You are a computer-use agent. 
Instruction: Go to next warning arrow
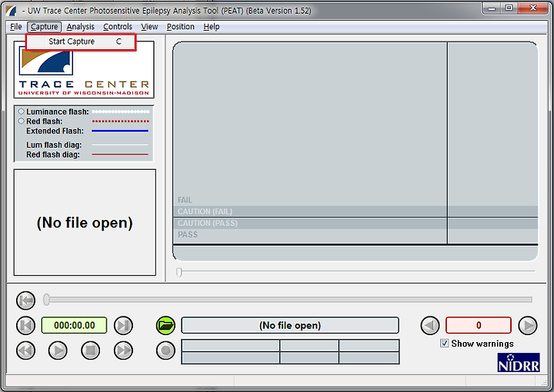pos(528,325)
